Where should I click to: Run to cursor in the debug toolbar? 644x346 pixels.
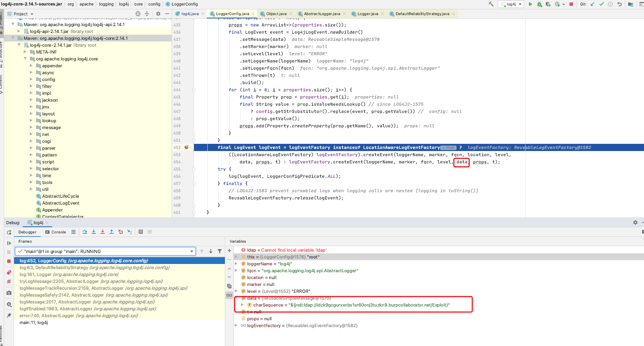pyautogui.click(x=129, y=232)
